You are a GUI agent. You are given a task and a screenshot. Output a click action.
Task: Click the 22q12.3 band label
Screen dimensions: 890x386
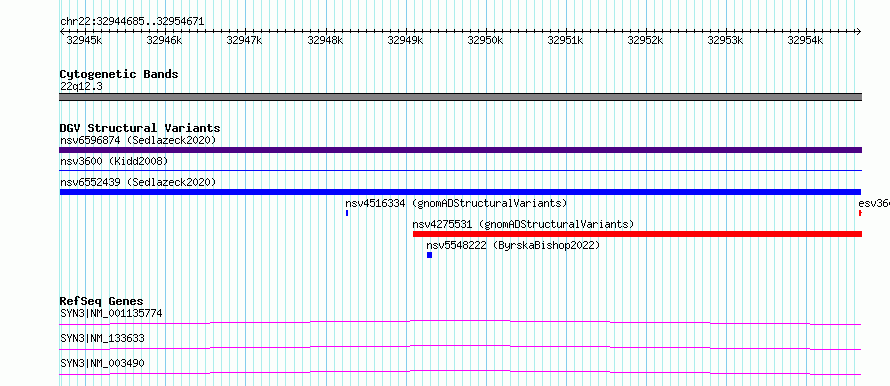[81, 87]
